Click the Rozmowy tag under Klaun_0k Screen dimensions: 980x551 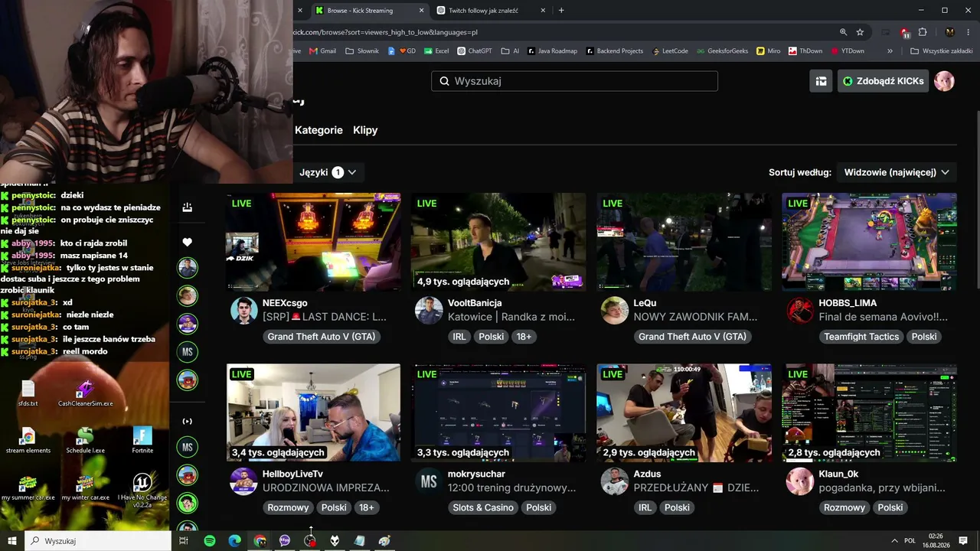[844, 507]
